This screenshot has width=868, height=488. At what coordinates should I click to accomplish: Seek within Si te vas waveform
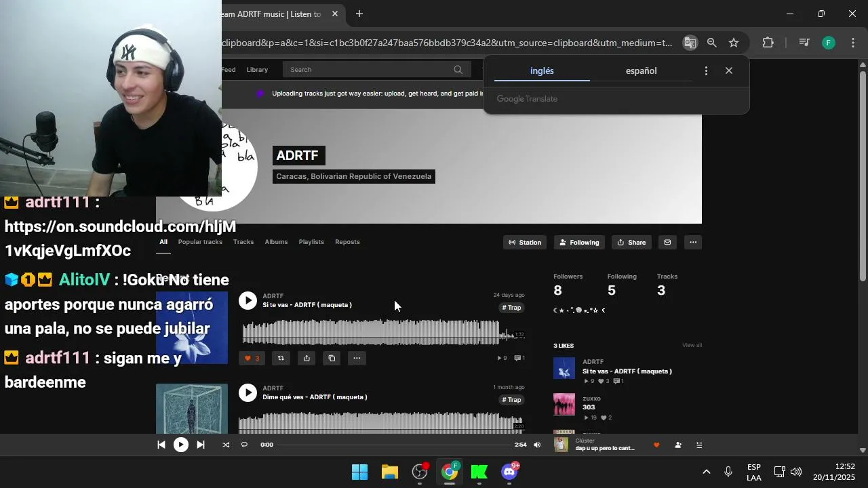click(x=383, y=332)
